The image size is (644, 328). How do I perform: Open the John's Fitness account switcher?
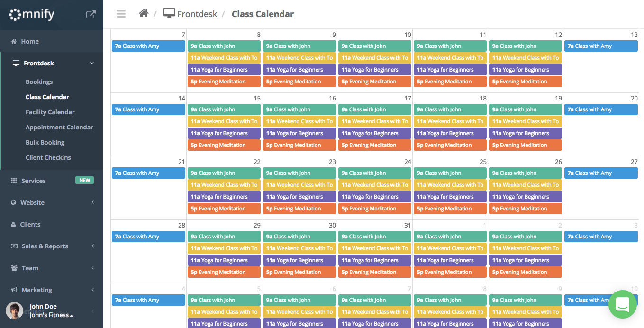[x=51, y=315]
